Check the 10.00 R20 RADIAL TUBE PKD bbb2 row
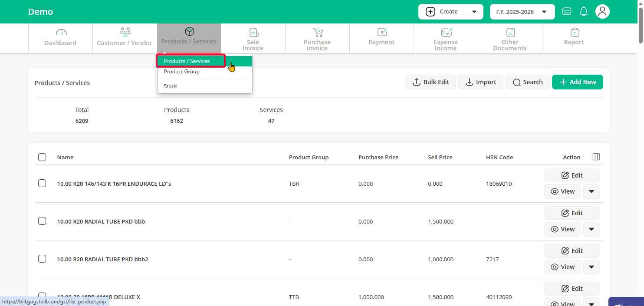644x306 pixels. (42, 259)
